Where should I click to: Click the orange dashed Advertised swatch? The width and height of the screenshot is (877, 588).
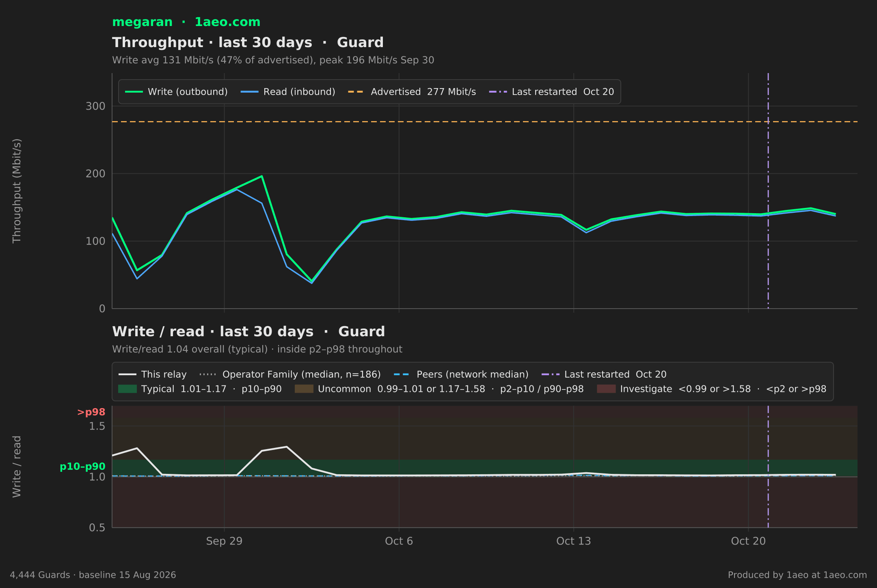(x=356, y=92)
